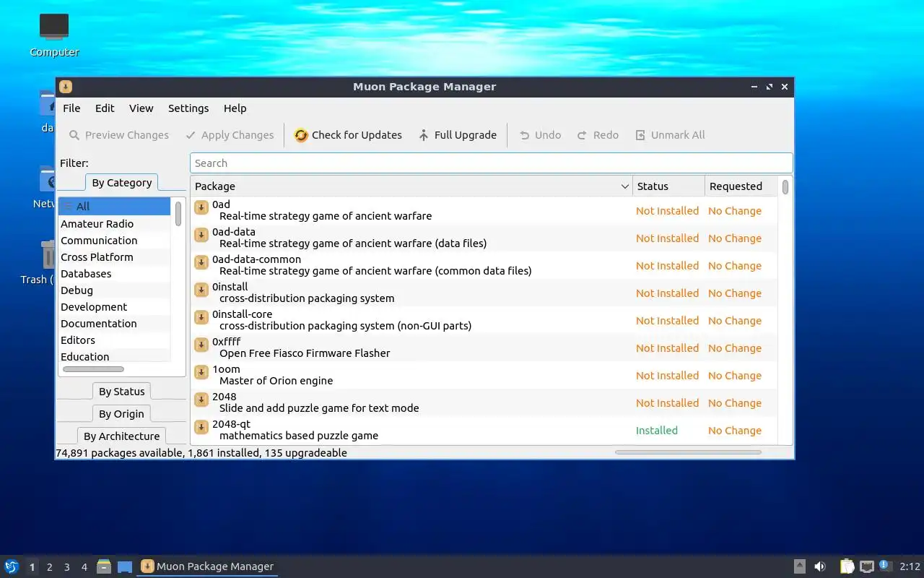Click the clipboard tray icon
Screen dimensions: 924x578
[x=847, y=566]
